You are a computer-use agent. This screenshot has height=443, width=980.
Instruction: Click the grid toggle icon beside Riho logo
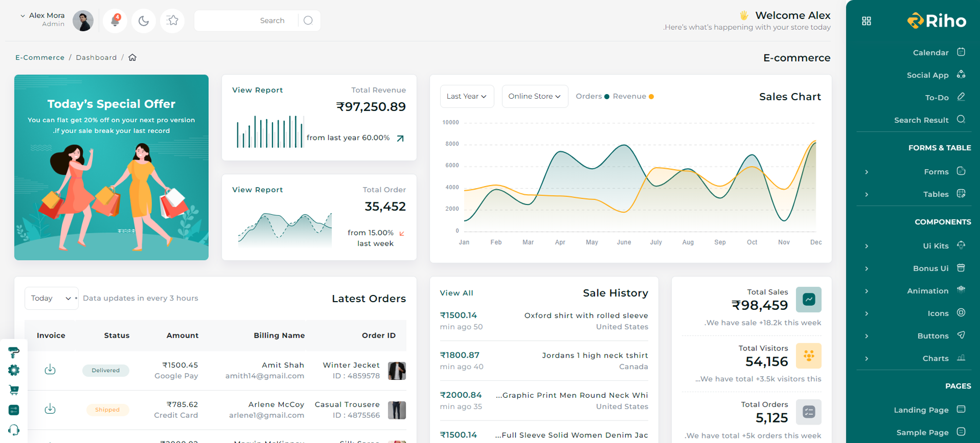coord(866,21)
